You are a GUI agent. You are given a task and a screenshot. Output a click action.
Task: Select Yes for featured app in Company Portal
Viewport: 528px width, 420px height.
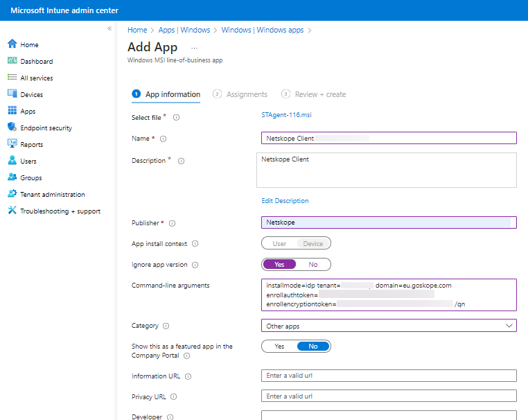pyautogui.click(x=279, y=346)
